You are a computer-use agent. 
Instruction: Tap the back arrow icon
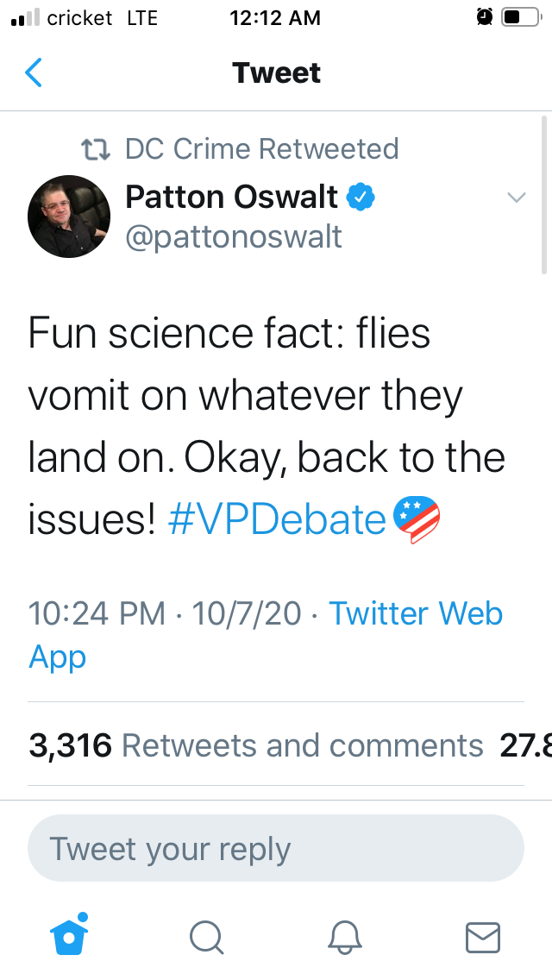pyautogui.click(x=34, y=73)
